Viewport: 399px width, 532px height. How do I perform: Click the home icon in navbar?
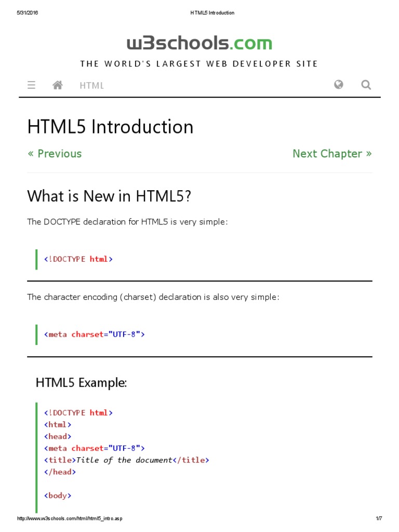(x=58, y=85)
